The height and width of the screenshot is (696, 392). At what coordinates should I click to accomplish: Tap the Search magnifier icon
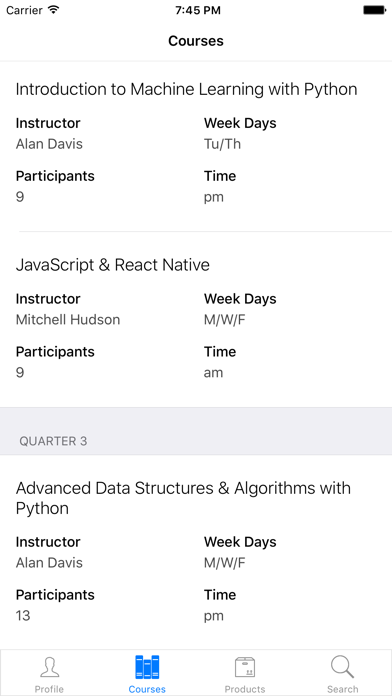pos(342,667)
